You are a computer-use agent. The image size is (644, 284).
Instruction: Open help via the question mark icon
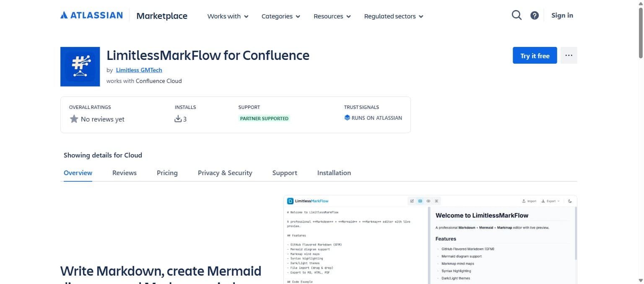pos(535,15)
